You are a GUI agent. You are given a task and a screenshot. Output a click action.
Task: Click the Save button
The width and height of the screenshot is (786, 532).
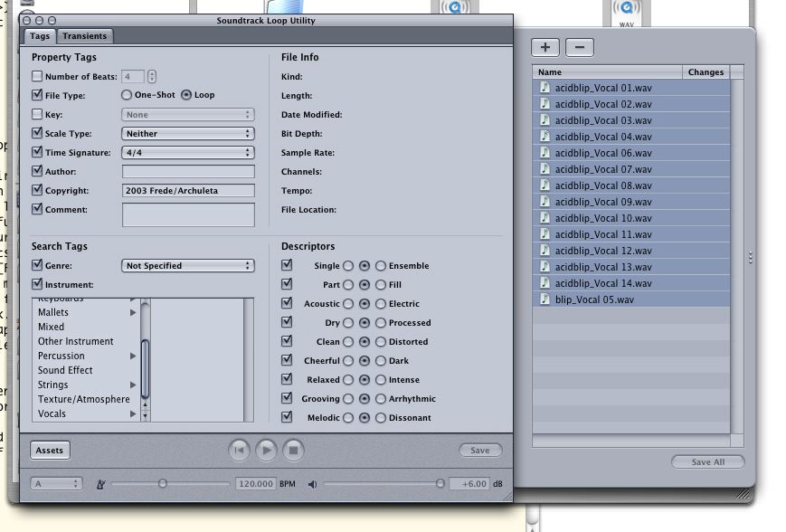pyautogui.click(x=480, y=451)
